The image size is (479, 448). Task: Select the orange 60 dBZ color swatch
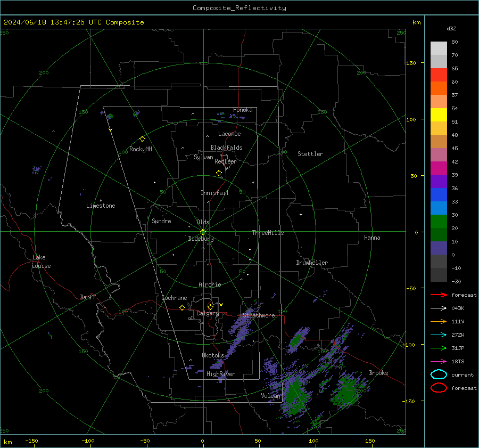[439, 88]
